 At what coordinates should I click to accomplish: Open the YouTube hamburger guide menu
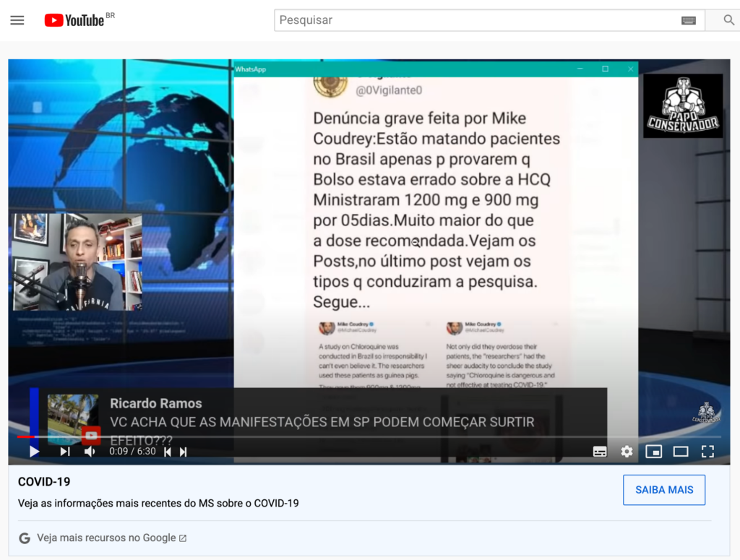point(17,20)
